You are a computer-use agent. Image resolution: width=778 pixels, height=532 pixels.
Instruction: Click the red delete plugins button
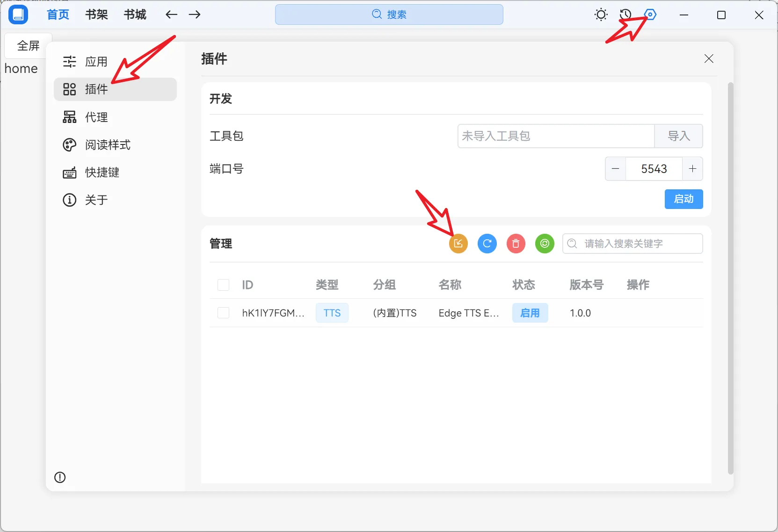pyautogui.click(x=516, y=244)
